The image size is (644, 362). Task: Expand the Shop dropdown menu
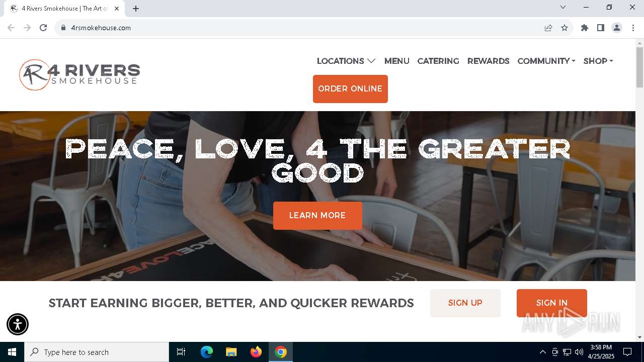point(598,61)
